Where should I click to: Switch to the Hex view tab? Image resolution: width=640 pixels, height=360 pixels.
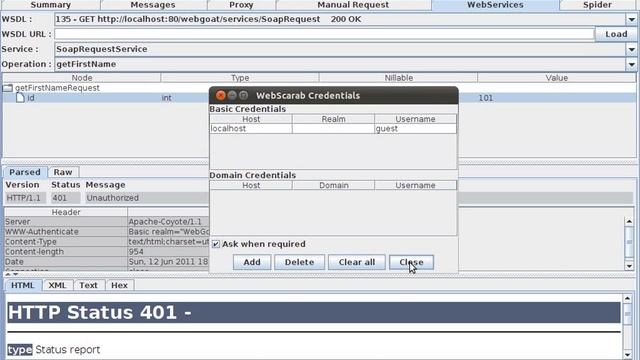click(119, 285)
